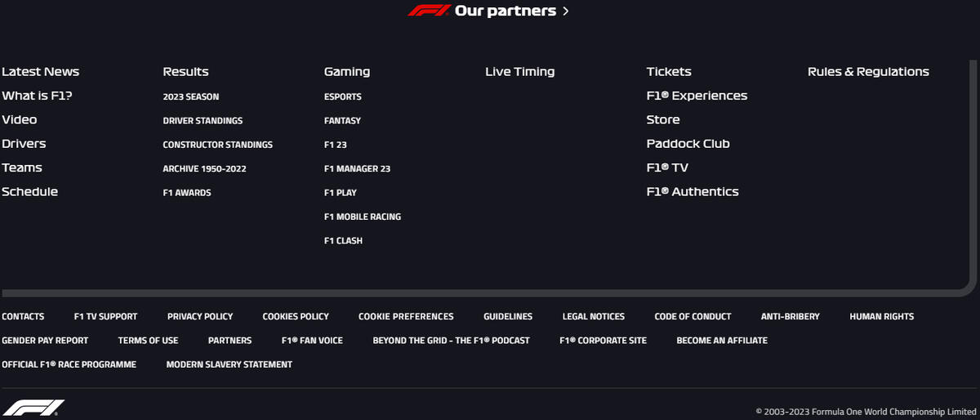This screenshot has height=420, width=980.
Task: Open Beyond The Grid podcast link
Action: (x=451, y=341)
